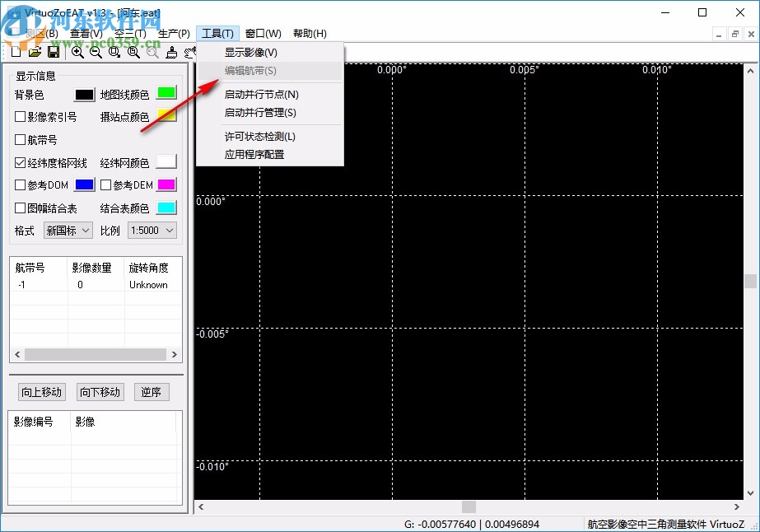The height and width of the screenshot is (532, 760).
Task: Disable the 经纬度格网线 grid display
Action: [x=19, y=162]
